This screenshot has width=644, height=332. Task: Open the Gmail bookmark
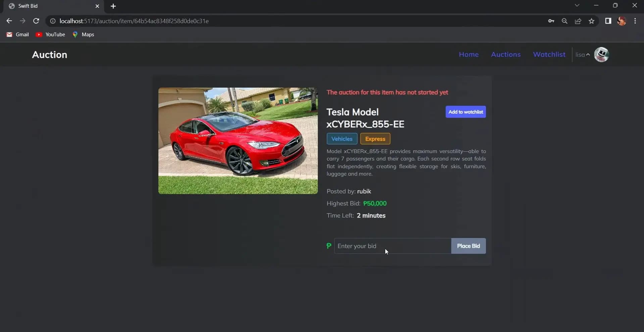coord(18,35)
